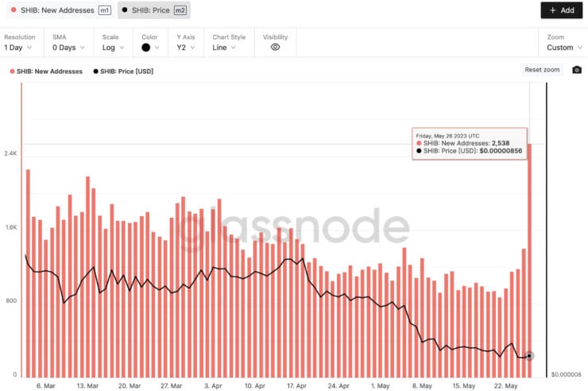
Task: Click the tallest bar at May 26
Action: pos(529,260)
